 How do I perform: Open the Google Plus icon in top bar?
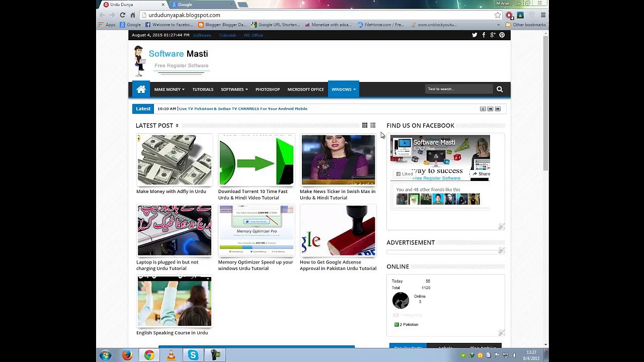[x=493, y=35]
